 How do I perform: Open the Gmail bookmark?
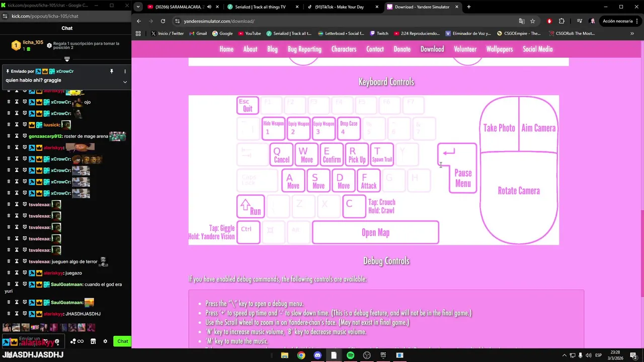[x=198, y=34]
